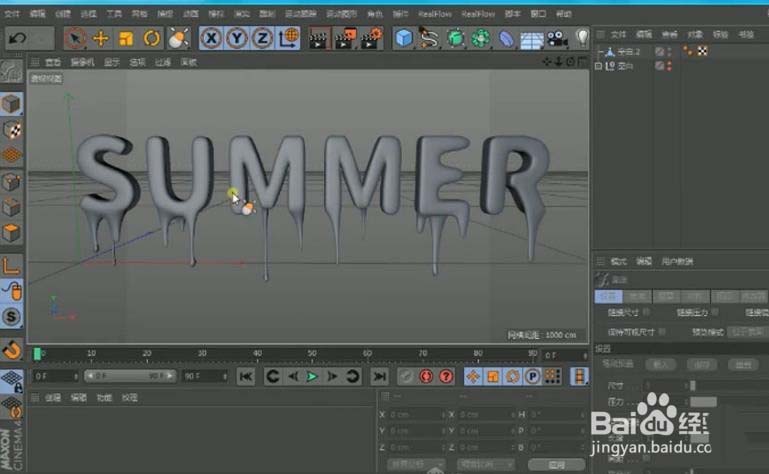Expand the top object in Object Manager
Viewport: 769px width, 474px height.
[x=598, y=51]
